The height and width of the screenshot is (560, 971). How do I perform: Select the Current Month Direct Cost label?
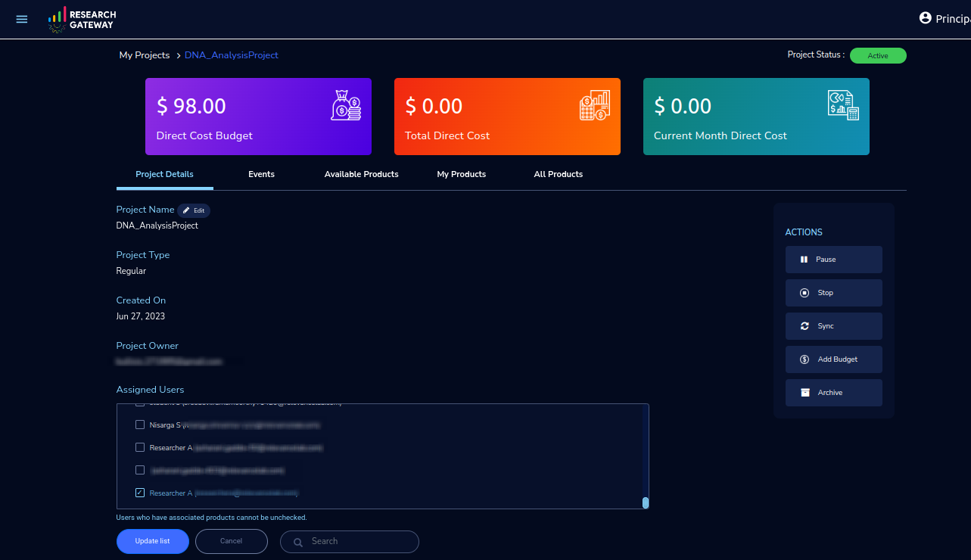[720, 135]
